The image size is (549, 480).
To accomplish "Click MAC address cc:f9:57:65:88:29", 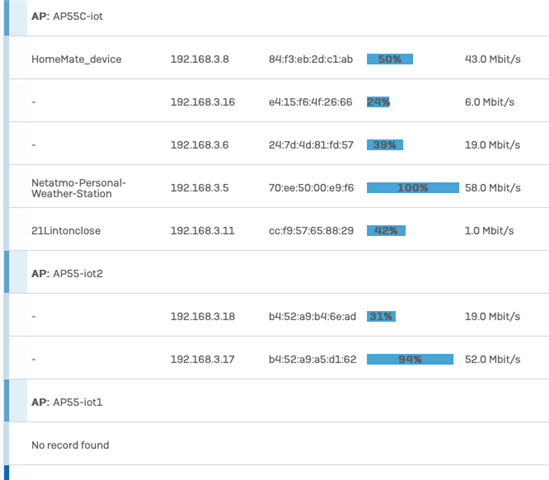I will (x=311, y=231).
